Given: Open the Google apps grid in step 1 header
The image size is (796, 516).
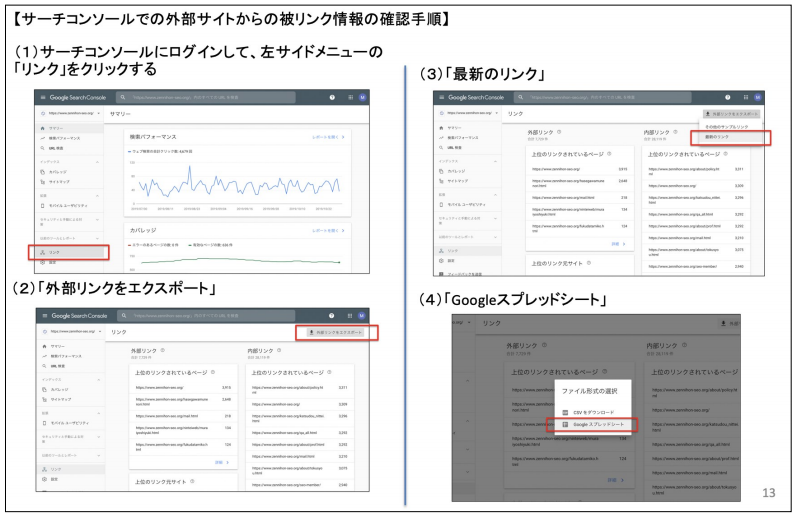Looking at the screenshot, I should pyautogui.click(x=350, y=98).
